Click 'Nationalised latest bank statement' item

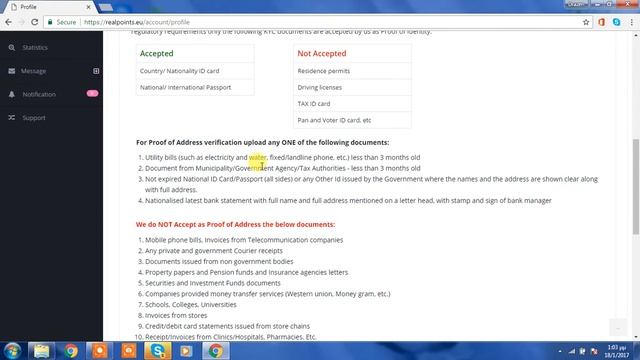pyautogui.click(x=348, y=201)
